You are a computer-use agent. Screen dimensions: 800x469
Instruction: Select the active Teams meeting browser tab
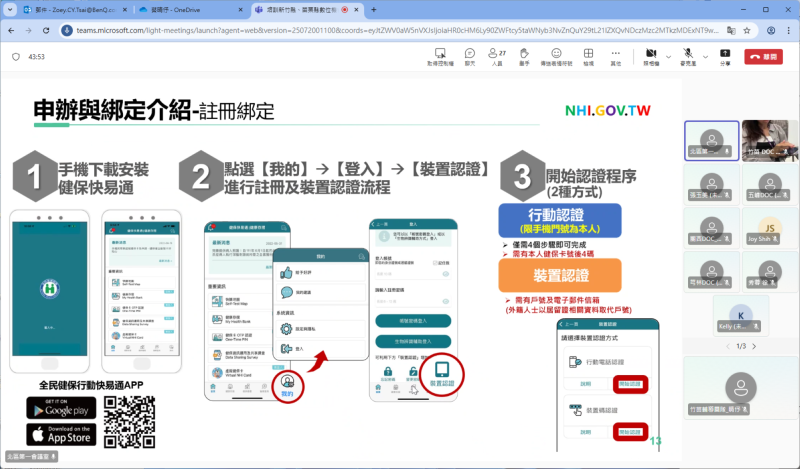pos(305,10)
